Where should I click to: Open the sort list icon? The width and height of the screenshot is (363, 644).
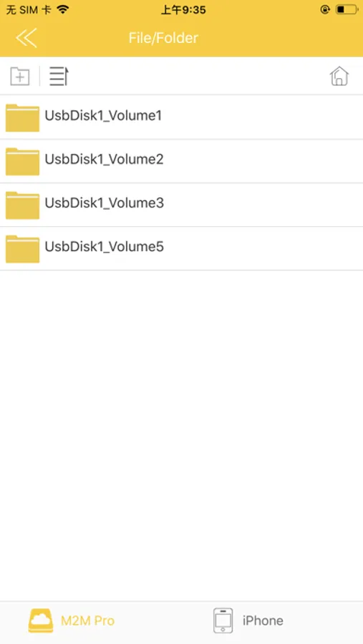click(x=59, y=76)
